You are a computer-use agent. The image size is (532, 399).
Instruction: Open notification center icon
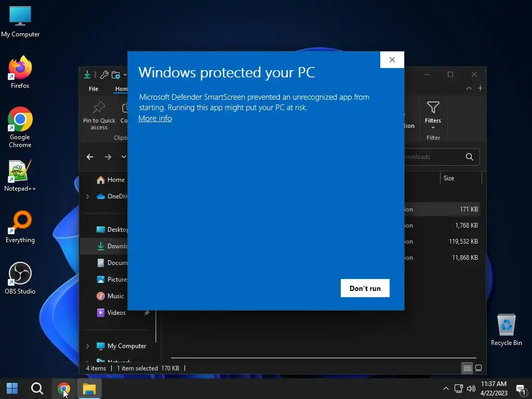pyautogui.click(x=521, y=389)
